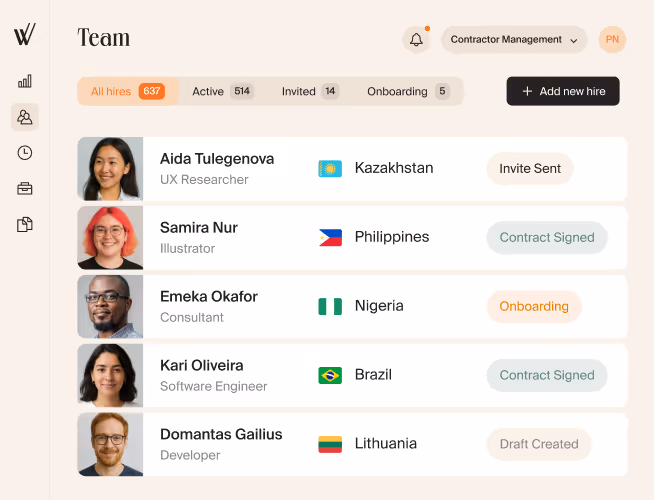654x500 pixels.
Task: Open the briefcase icon in the sidebar
Action: coord(25,188)
